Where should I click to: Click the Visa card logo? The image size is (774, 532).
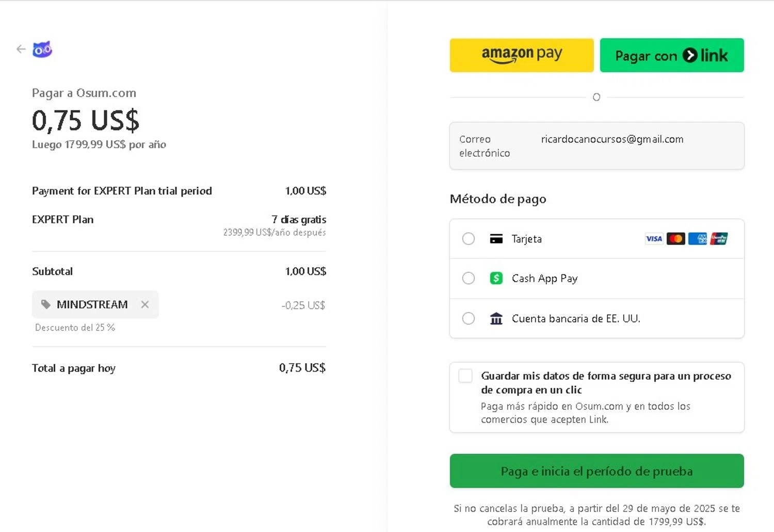coord(654,239)
